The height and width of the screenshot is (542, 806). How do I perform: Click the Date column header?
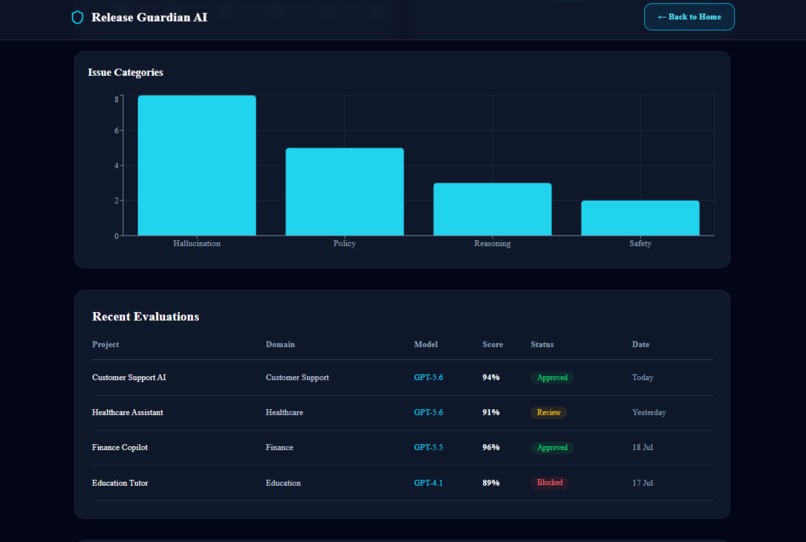point(640,345)
